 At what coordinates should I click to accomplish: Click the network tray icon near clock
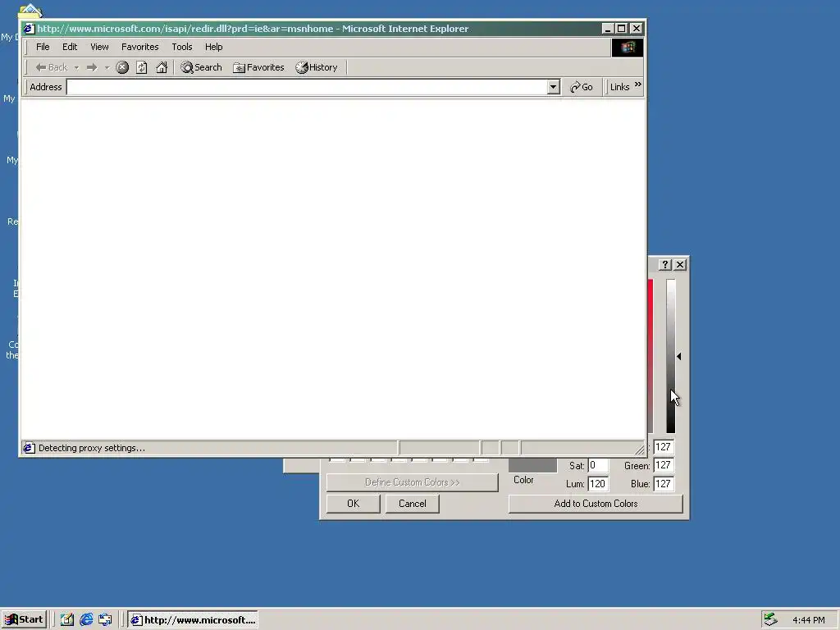click(770, 619)
